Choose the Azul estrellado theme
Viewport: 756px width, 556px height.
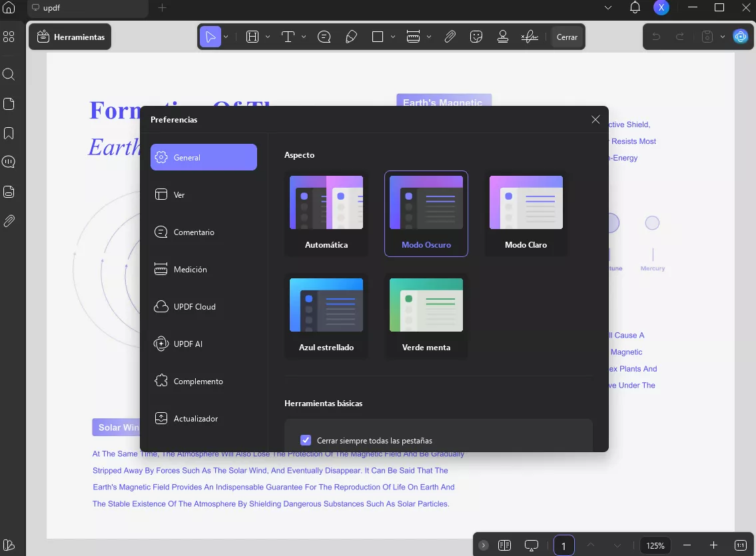click(326, 316)
